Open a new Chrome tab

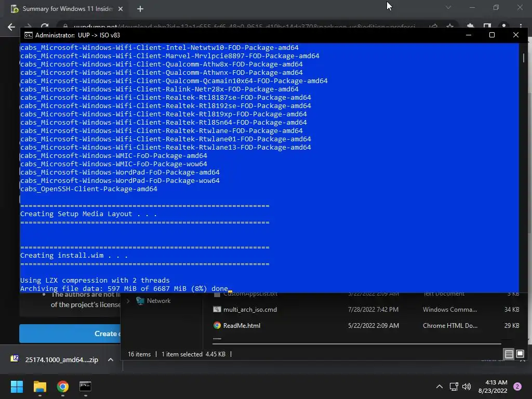click(140, 9)
